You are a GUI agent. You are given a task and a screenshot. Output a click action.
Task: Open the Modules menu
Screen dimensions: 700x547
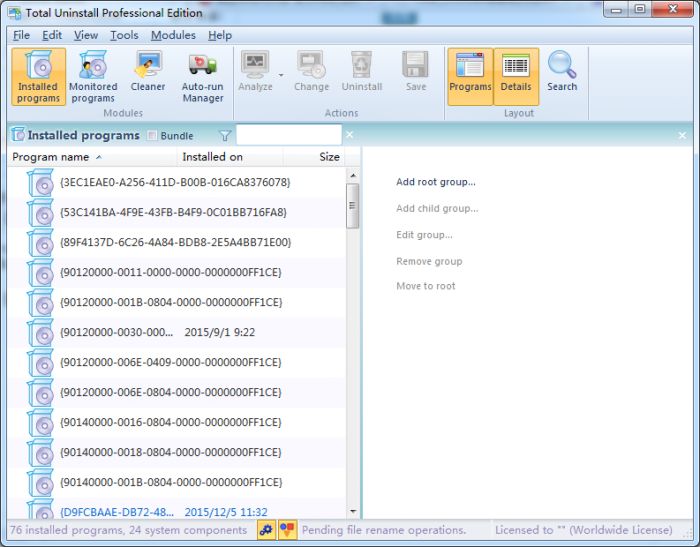pos(173,35)
